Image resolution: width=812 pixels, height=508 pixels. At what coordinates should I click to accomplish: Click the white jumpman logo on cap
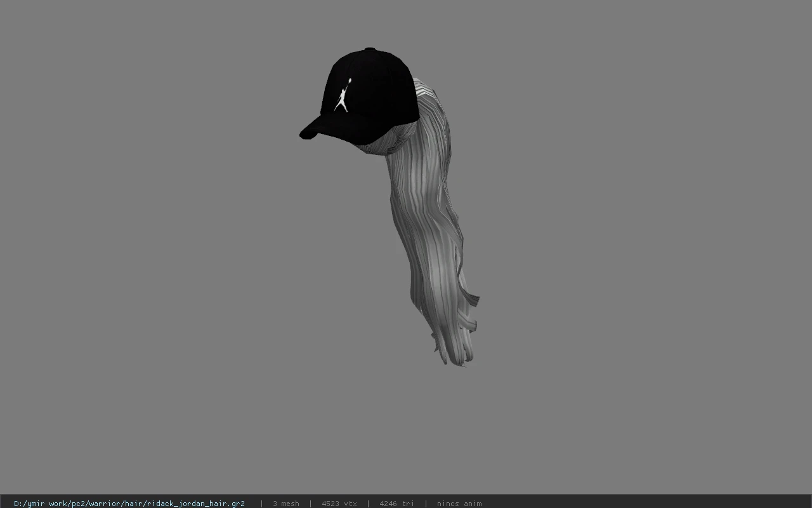[343, 95]
